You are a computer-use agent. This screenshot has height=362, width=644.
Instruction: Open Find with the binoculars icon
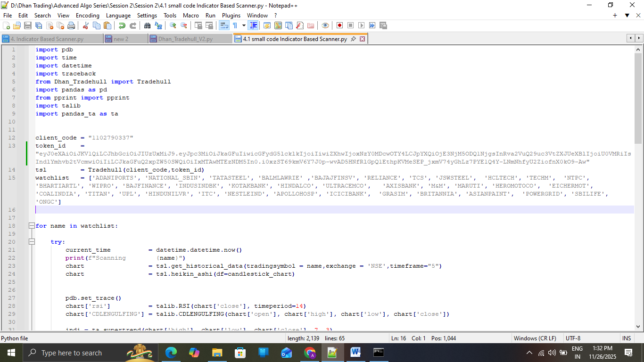pyautogui.click(x=147, y=25)
